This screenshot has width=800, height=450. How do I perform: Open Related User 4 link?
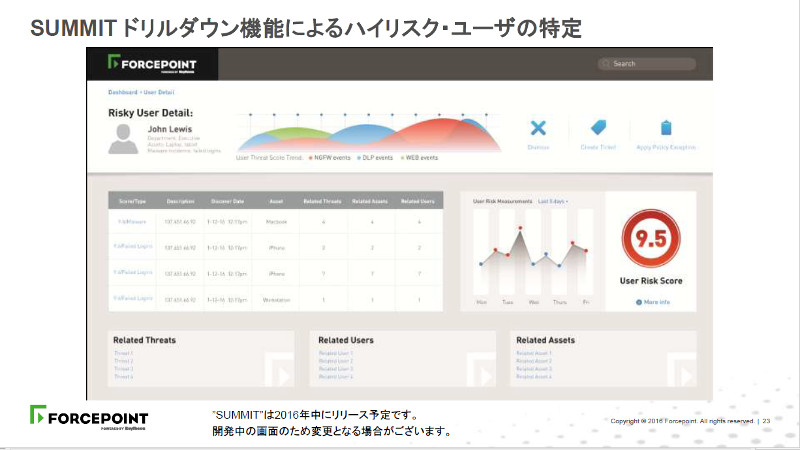tap(336, 377)
